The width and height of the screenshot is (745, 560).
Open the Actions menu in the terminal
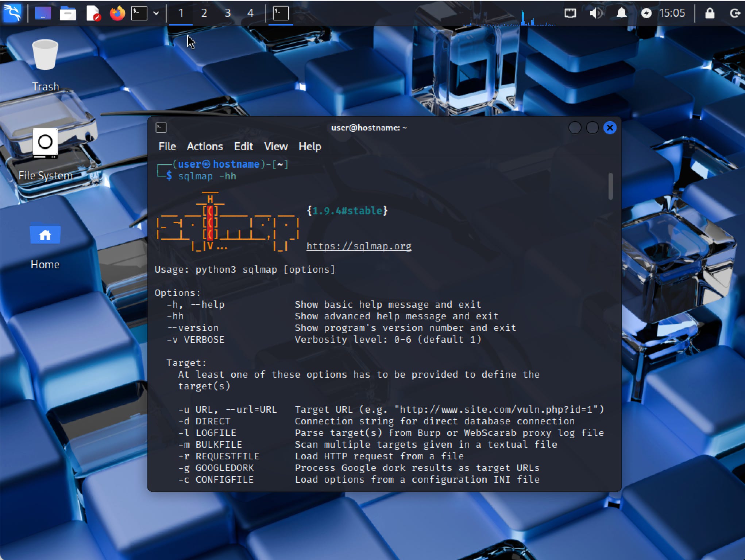click(x=205, y=146)
